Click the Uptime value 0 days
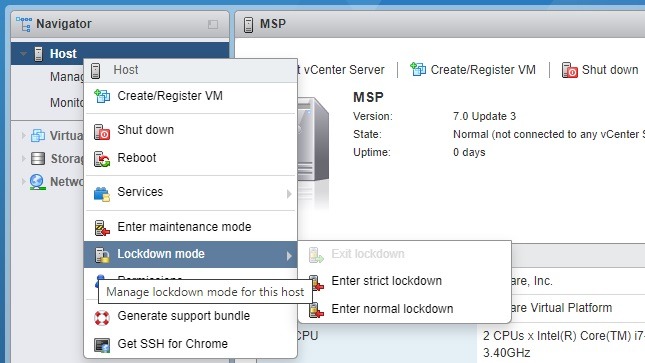The width and height of the screenshot is (645, 363). [469, 152]
